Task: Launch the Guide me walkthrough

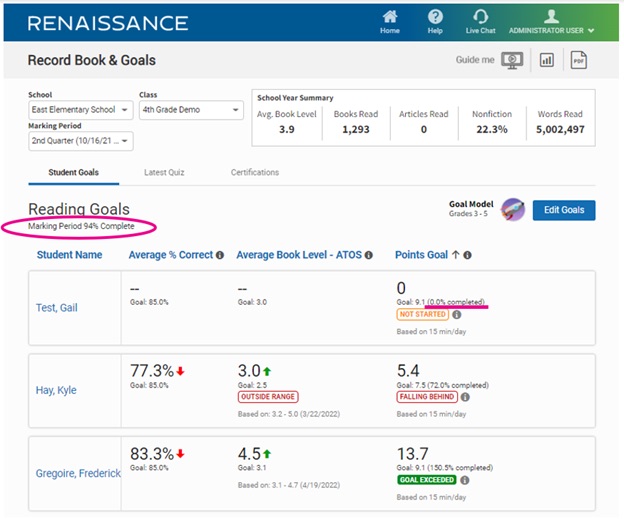Action: click(x=489, y=60)
